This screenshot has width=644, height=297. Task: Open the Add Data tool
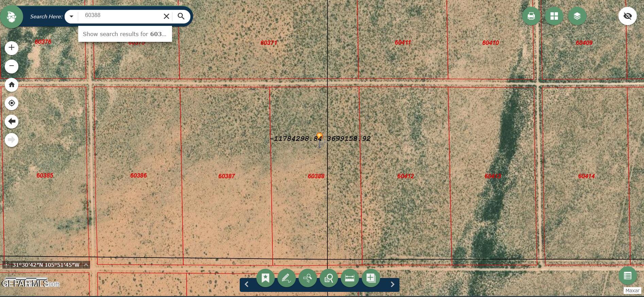coord(371,278)
